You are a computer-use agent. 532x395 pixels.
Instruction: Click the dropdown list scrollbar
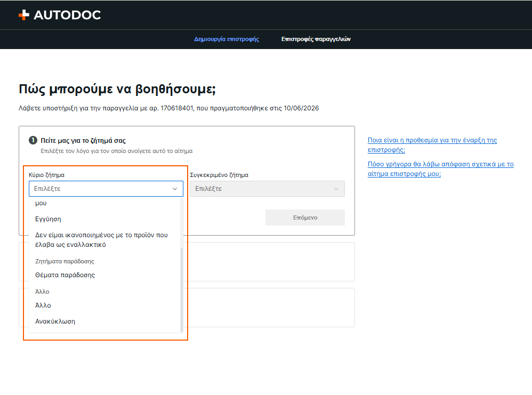[182, 289]
